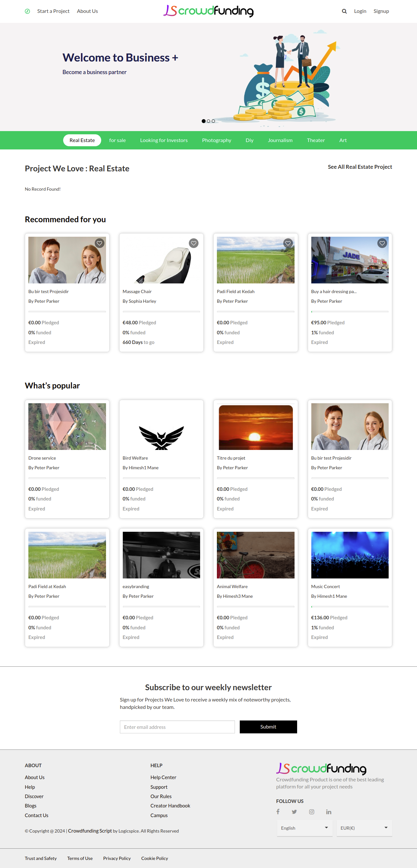Open the EUR(€) currency dropdown
This screenshot has width=417, height=868.
tap(364, 828)
